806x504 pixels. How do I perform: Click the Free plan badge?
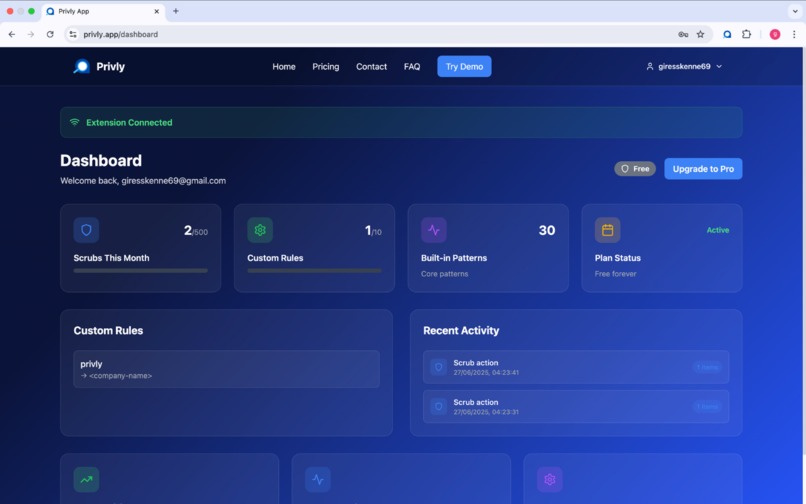pos(635,169)
